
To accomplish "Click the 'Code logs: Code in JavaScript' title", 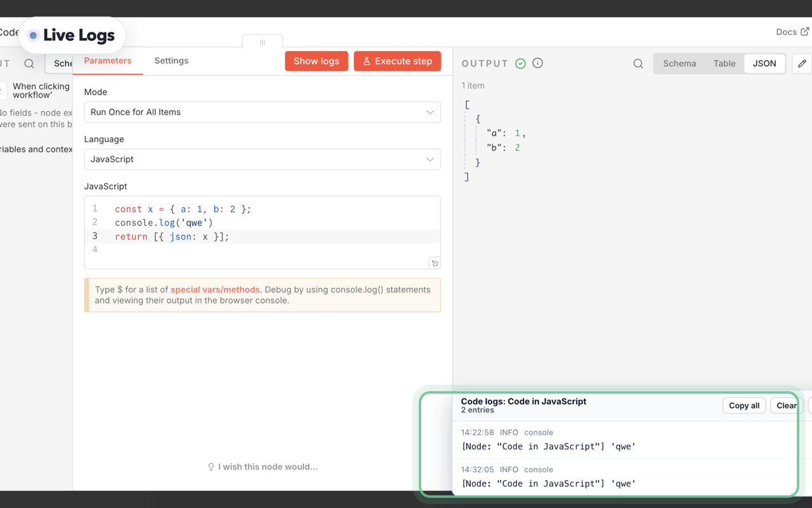I will (x=523, y=401).
